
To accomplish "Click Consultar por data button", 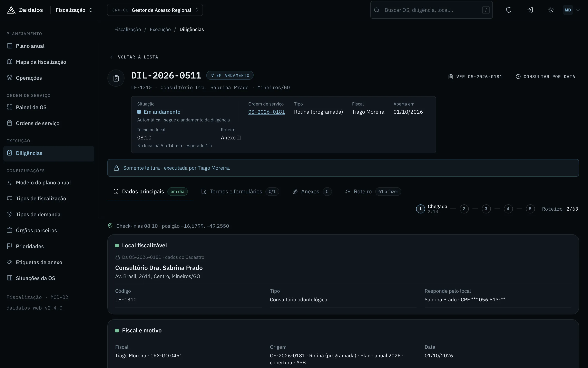I will click(x=545, y=77).
